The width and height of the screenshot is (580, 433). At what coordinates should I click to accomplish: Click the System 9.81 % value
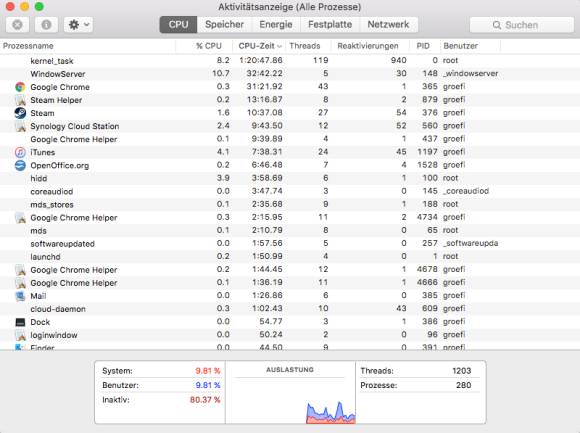[208, 371]
